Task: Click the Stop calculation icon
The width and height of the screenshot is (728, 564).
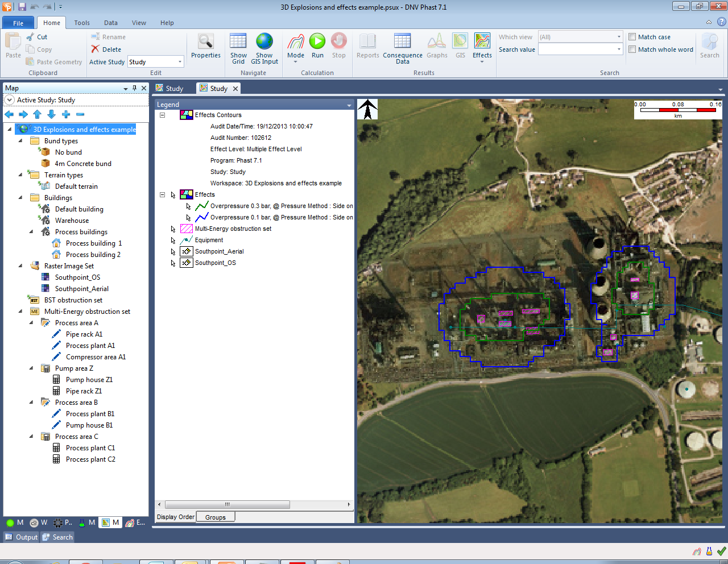Action: click(339, 46)
